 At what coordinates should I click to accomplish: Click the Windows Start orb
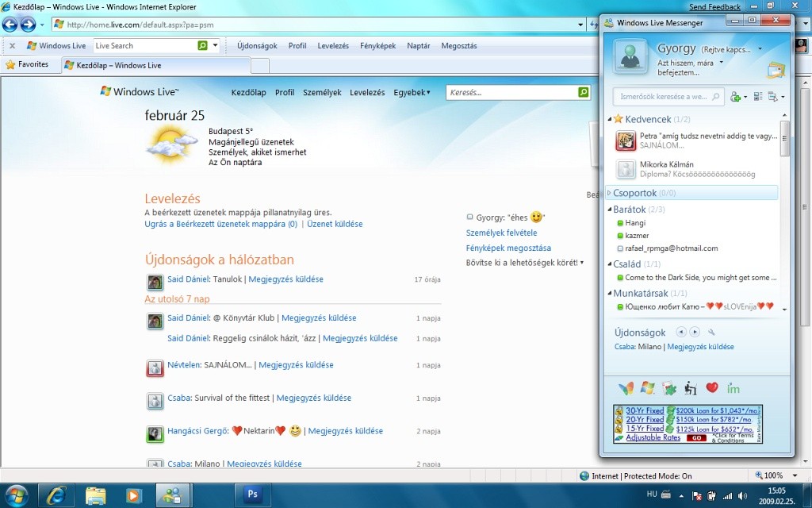pyautogui.click(x=16, y=495)
